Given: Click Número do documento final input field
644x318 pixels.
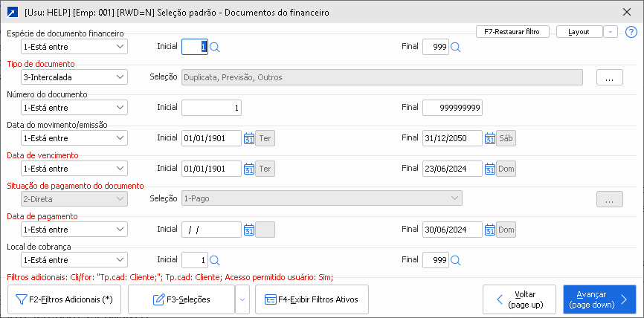Looking at the screenshot, I should pyautogui.click(x=453, y=108).
